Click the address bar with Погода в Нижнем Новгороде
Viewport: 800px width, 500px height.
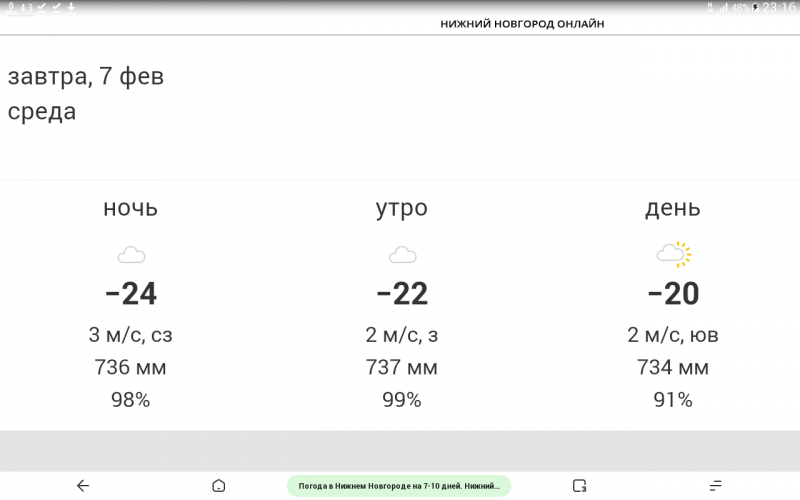[398, 486]
